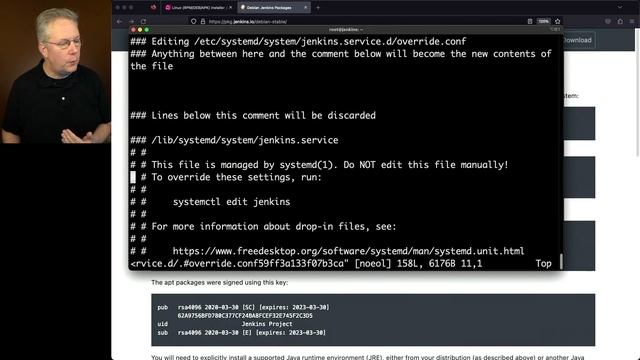Click the key fingerprint 62A9756BFD780C377CF24BA8FCEF32E745F2C3D5
The image size is (640, 360).
tap(245, 316)
